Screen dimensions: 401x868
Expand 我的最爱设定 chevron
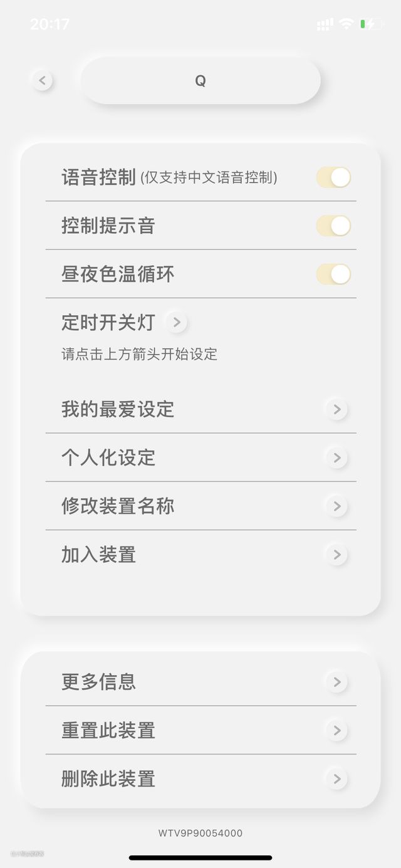tap(336, 409)
